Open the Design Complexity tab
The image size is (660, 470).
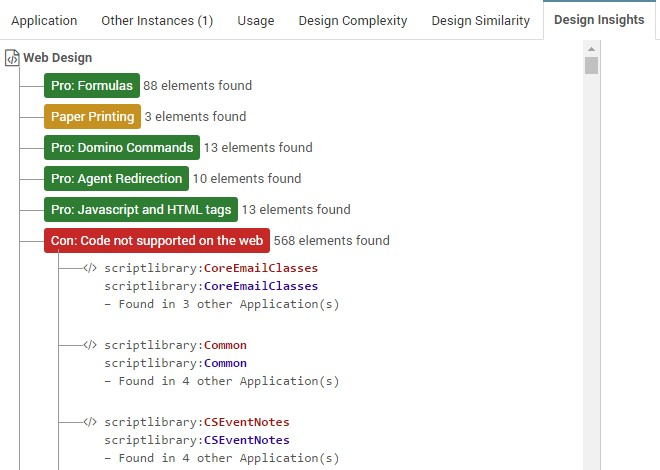[x=353, y=21]
